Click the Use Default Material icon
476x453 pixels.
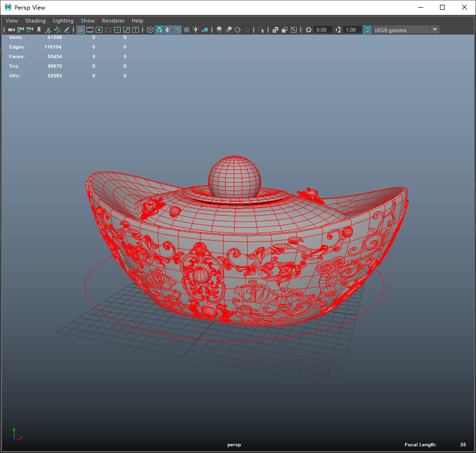point(168,30)
